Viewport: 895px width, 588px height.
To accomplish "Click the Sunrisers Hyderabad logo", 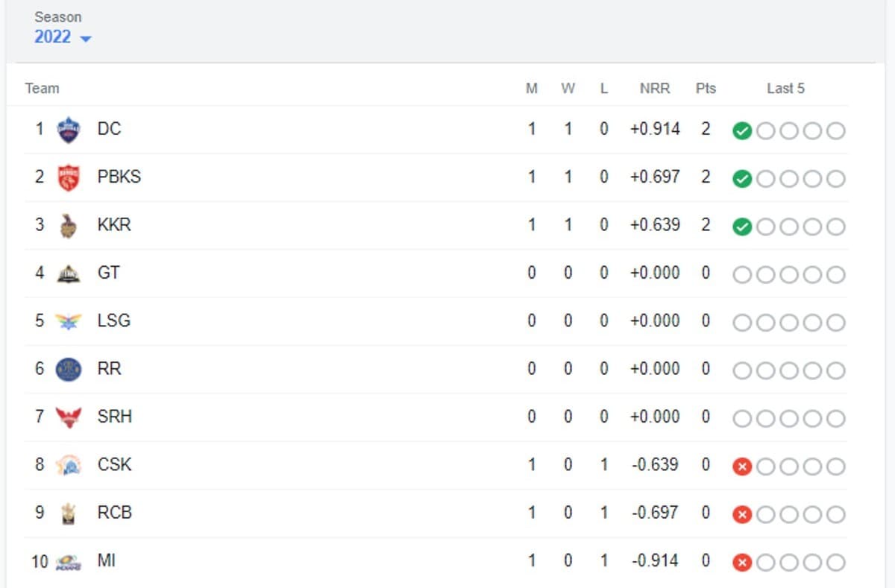I will [69, 417].
